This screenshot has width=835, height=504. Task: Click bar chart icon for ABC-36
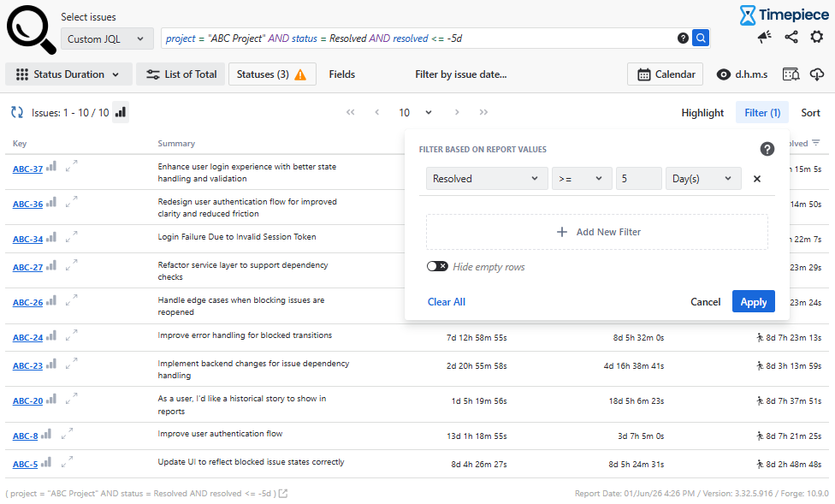pos(51,202)
